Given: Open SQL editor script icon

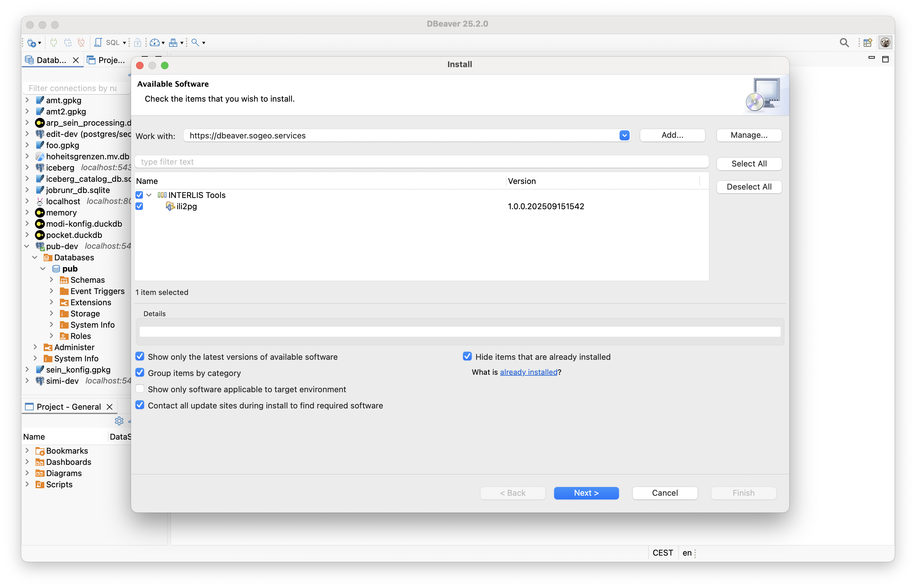Looking at the screenshot, I should point(98,43).
